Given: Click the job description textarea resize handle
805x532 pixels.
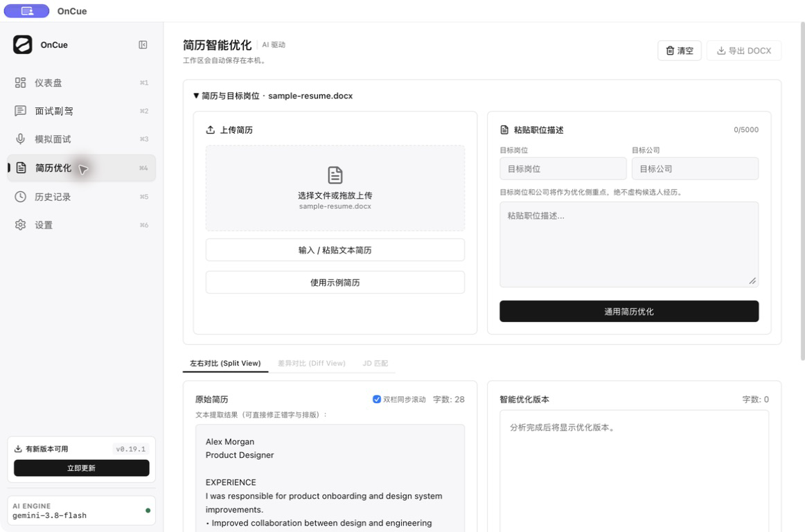Looking at the screenshot, I should click(x=752, y=281).
